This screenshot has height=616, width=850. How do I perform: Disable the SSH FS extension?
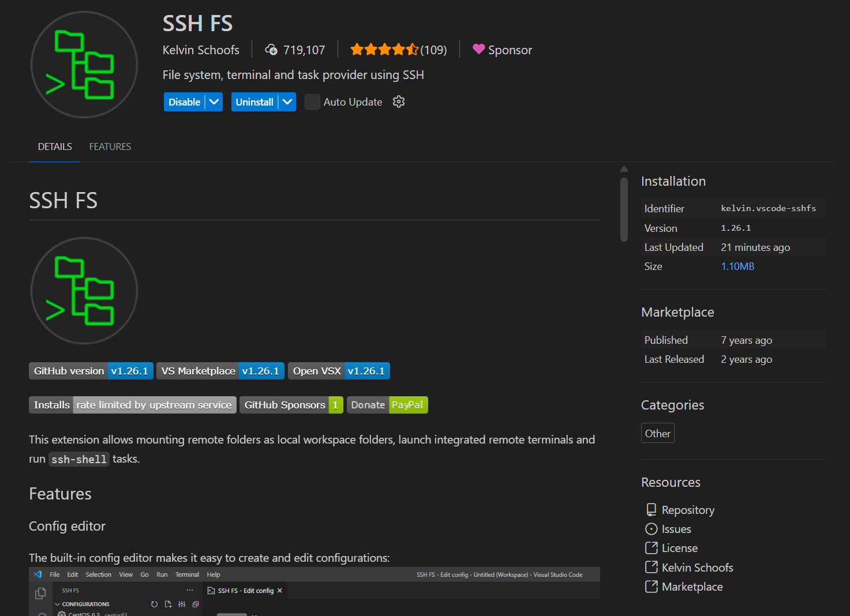185,102
